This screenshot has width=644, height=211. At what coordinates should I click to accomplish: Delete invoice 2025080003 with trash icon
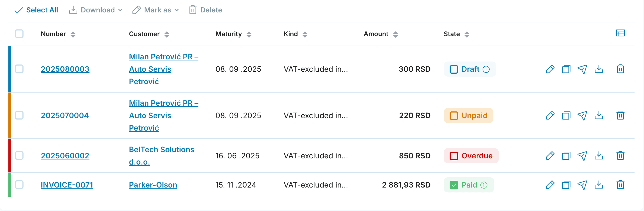(x=620, y=69)
